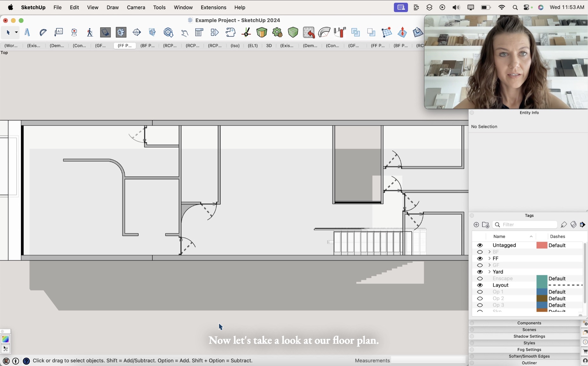The width and height of the screenshot is (588, 366).
Task: Pick the Protractor tool
Action: pyautogui.click(x=43, y=32)
